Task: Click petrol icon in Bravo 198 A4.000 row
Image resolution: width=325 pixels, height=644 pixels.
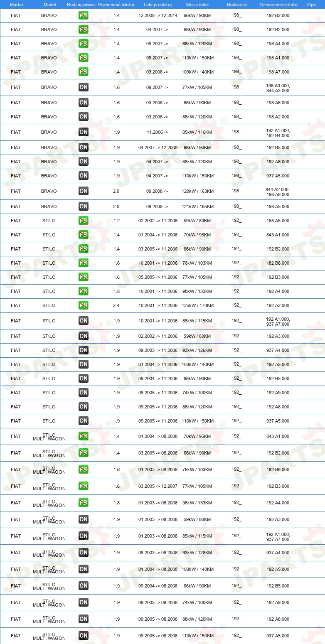Action: [84, 44]
